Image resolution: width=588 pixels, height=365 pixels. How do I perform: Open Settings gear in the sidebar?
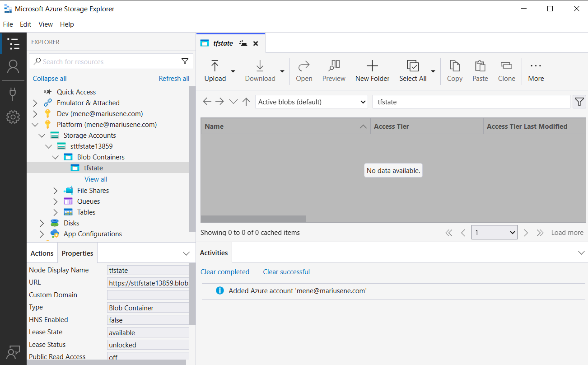tap(13, 117)
